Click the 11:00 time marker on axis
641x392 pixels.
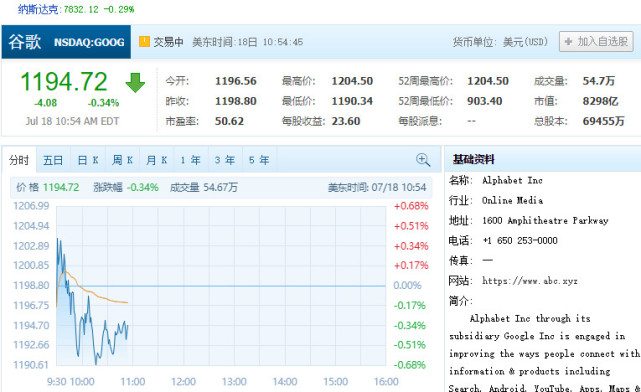coord(132,382)
